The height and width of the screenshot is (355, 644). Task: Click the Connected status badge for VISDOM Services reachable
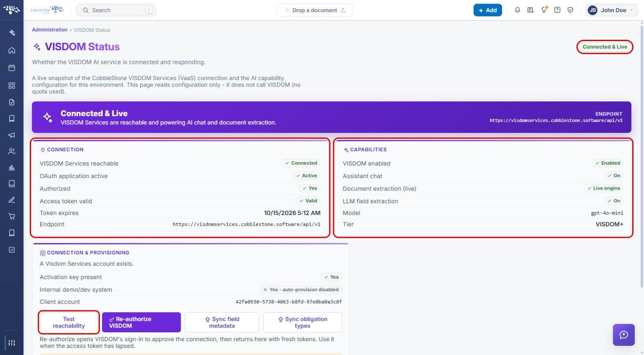(x=301, y=163)
